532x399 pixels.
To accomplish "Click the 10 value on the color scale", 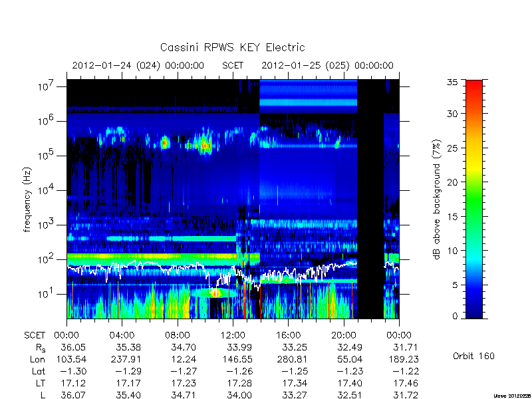I will [452, 251].
